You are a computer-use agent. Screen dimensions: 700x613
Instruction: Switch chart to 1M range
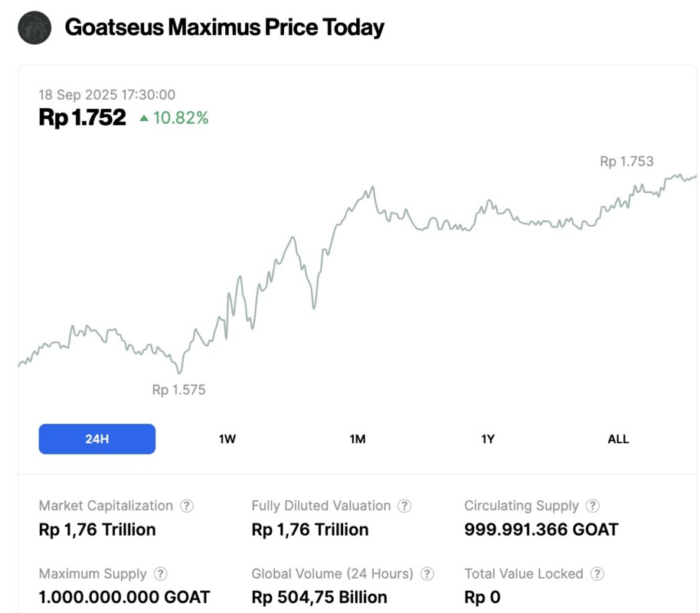[x=358, y=439]
